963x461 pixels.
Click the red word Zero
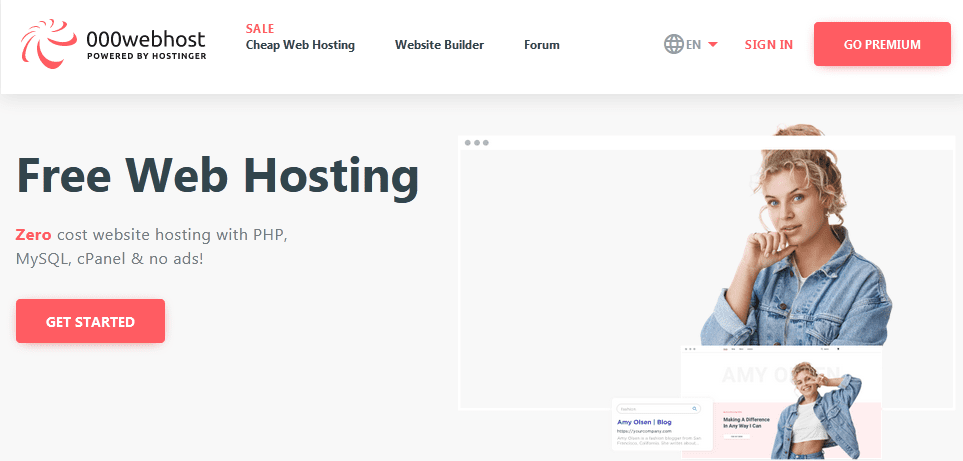click(33, 234)
